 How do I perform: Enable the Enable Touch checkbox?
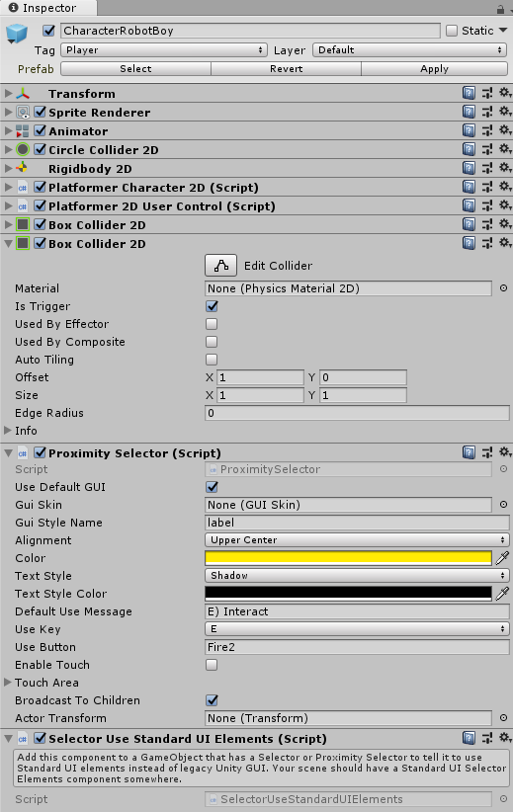[212, 665]
